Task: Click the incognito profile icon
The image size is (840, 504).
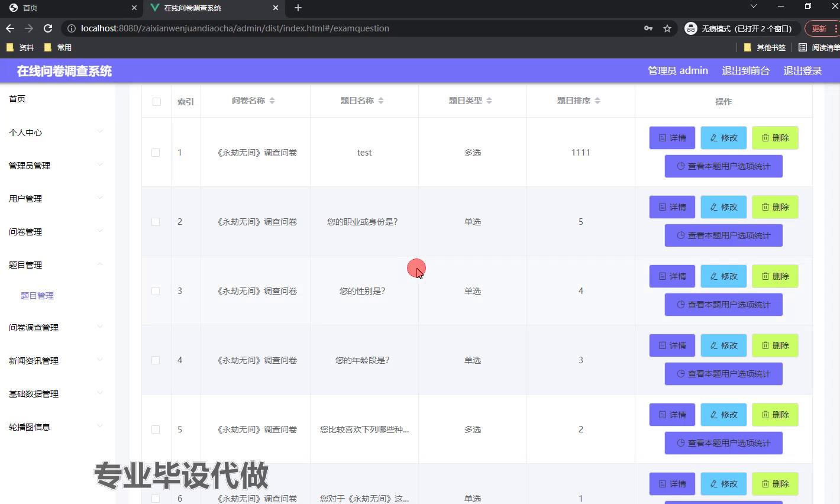Action: click(x=690, y=28)
